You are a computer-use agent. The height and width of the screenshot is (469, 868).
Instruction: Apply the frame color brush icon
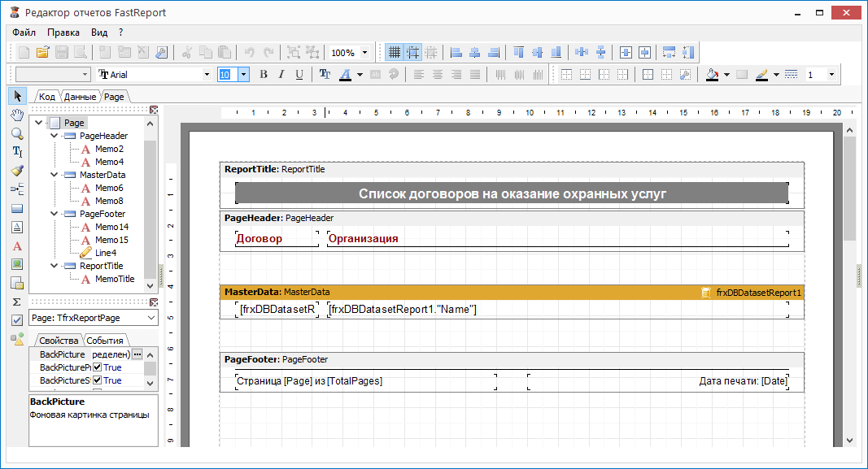[761, 74]
